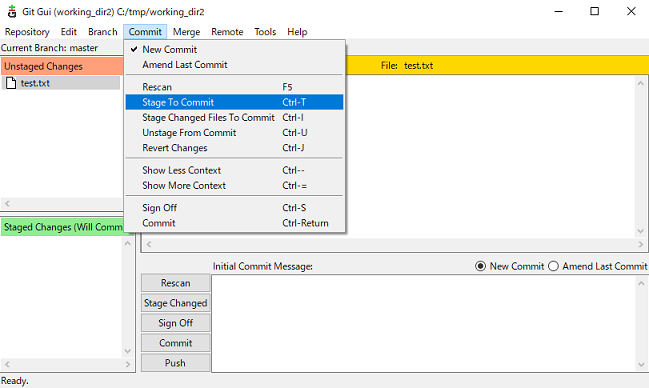Maximize the Git Gui window
Screen dimensions: 649x388
pos(594,11)
